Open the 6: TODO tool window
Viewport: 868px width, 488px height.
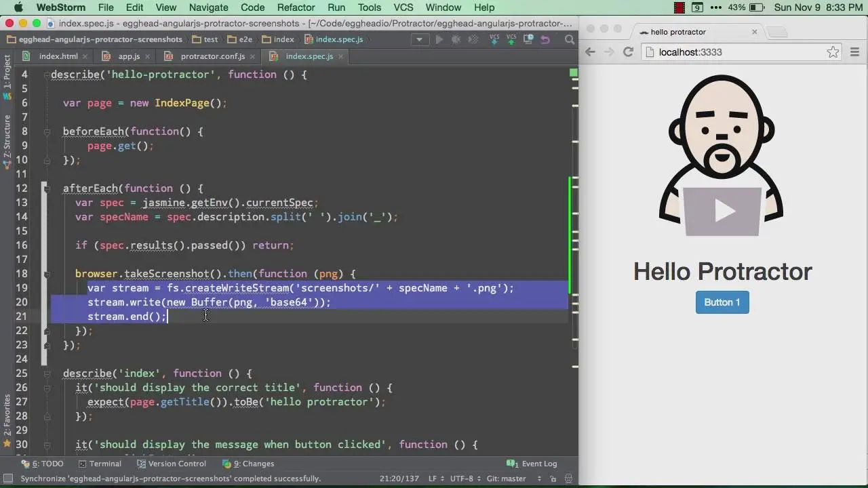coord(42,464)
